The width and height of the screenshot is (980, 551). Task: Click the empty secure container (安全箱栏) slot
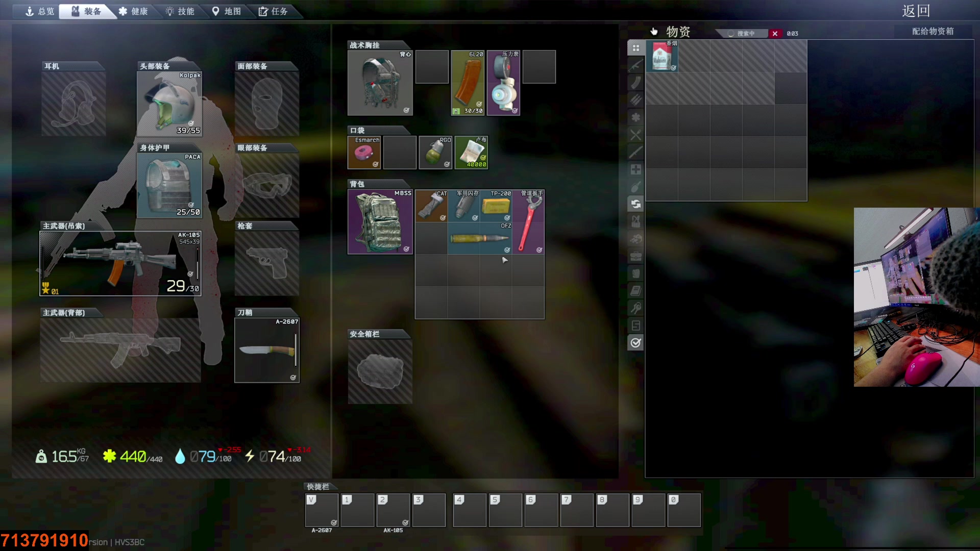point(380,372)
